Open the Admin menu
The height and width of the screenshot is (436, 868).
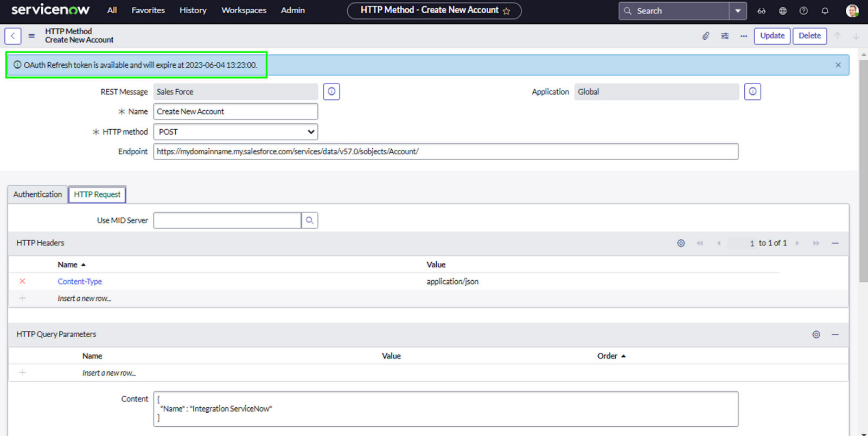[293, 10]
